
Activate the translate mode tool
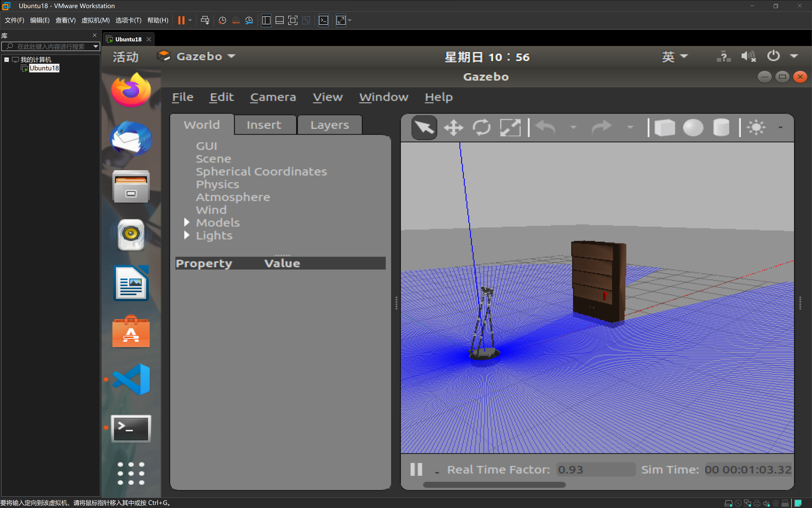click(x=453, y=128)
